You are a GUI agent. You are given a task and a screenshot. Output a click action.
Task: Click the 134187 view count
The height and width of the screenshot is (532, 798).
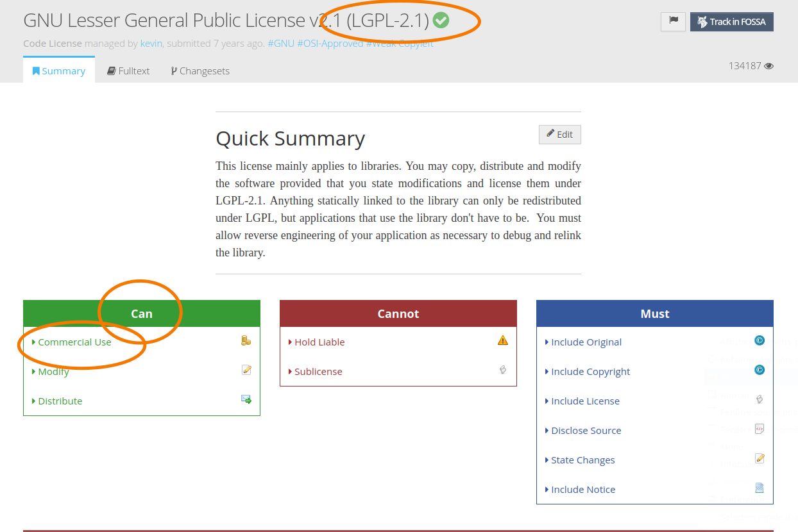pos(745,65)
